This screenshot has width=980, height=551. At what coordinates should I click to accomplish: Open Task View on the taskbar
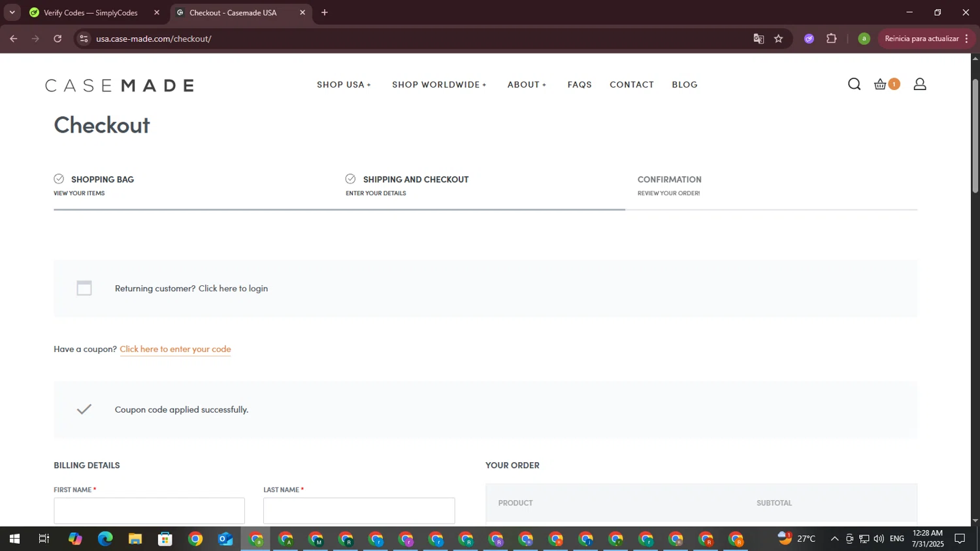[x=44, y=539]
